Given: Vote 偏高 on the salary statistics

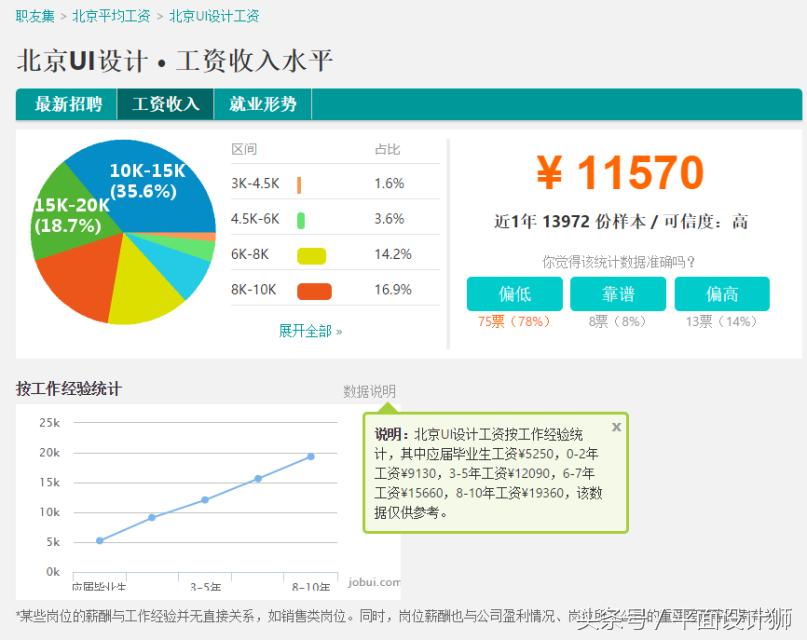Looking at the screenshot, I should (722, 294).
